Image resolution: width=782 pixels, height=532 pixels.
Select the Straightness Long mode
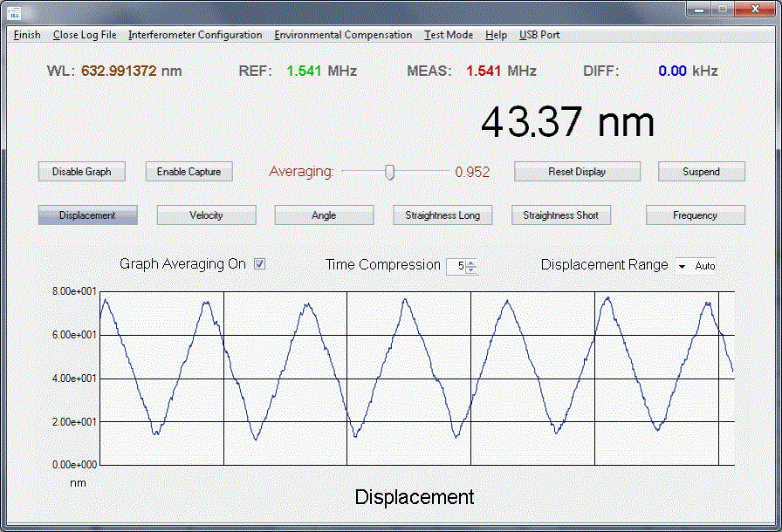tap(442, 215)
